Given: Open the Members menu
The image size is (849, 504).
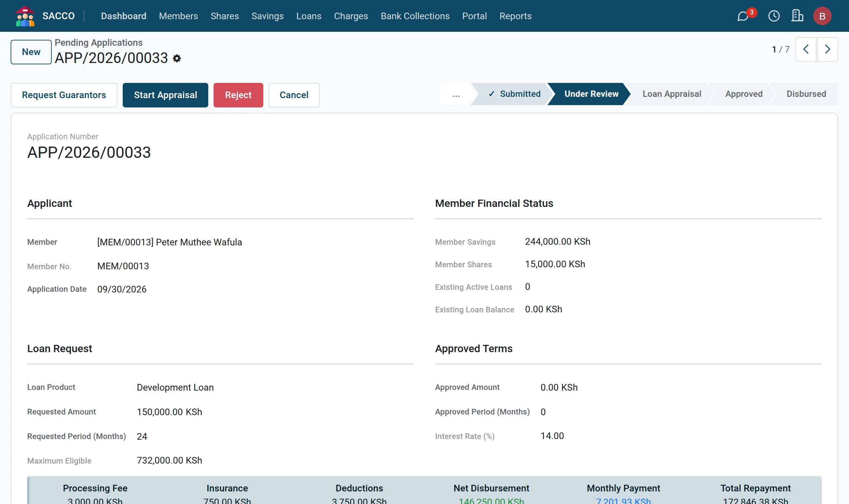Looking at the screenshot, I should click(178, 16).
